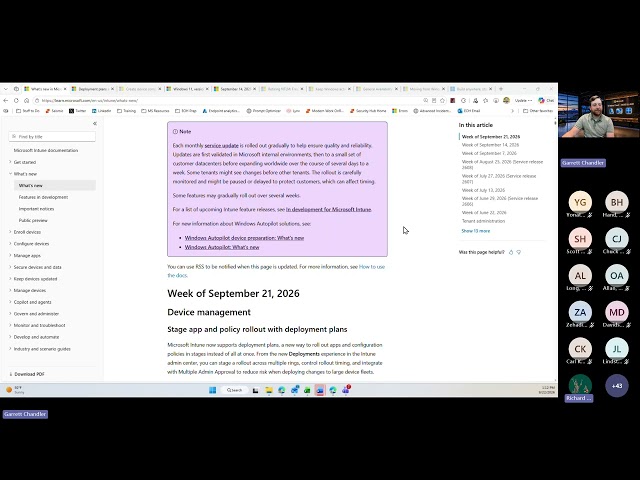Jump to the Tenant administration section

[x=483, y=221]
